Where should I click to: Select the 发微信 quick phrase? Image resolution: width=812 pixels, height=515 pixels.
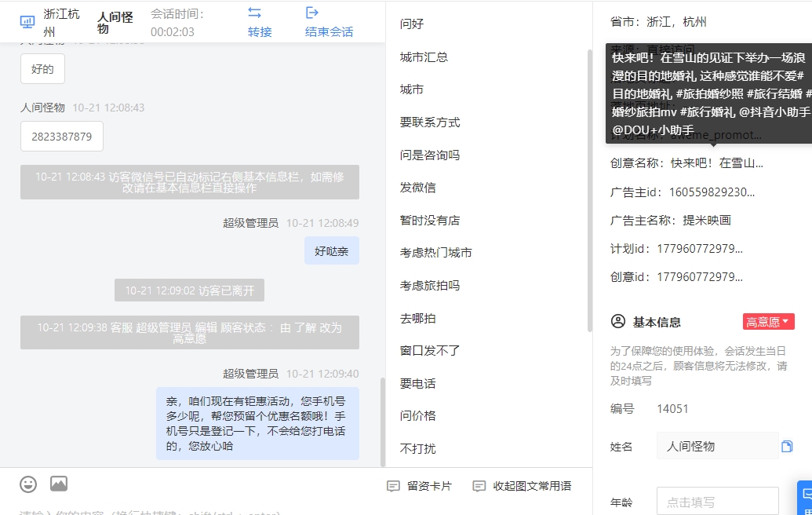(x=417, y=188)
